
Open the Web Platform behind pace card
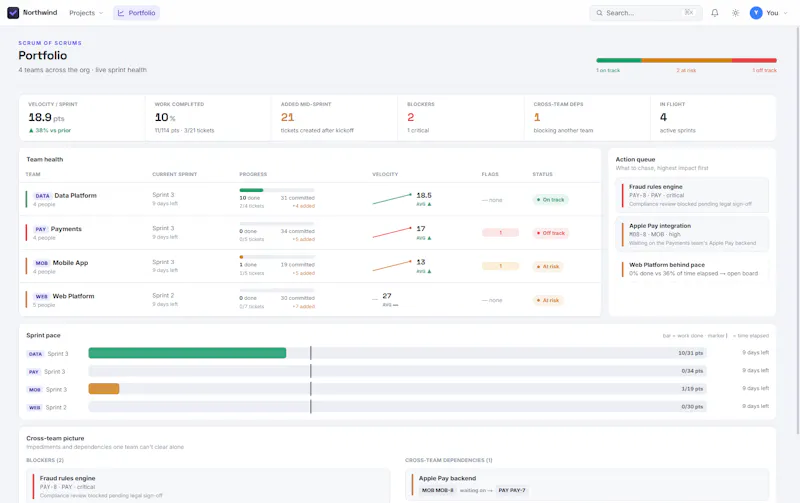pyautogui.click(x=692, y=269)
